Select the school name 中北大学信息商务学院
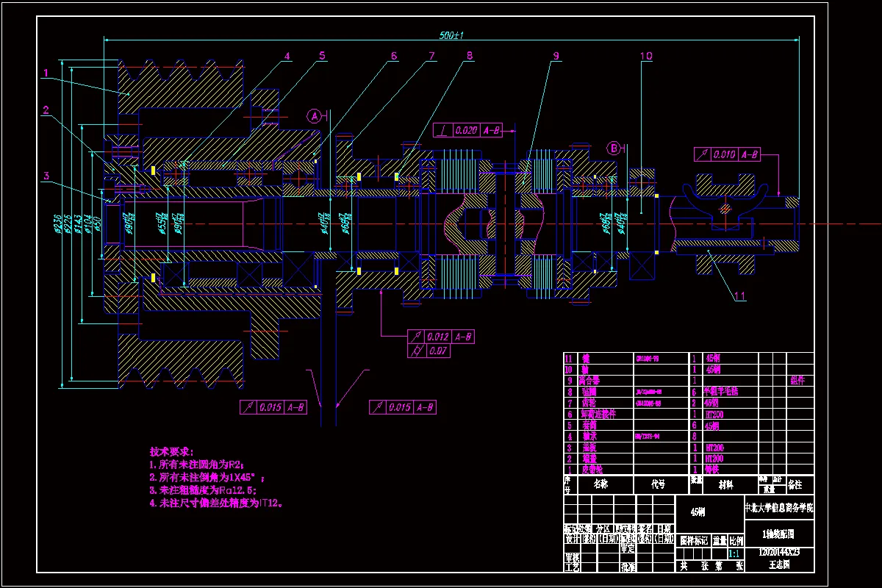This screenshot has width=882, height=588. pos(779,509)
